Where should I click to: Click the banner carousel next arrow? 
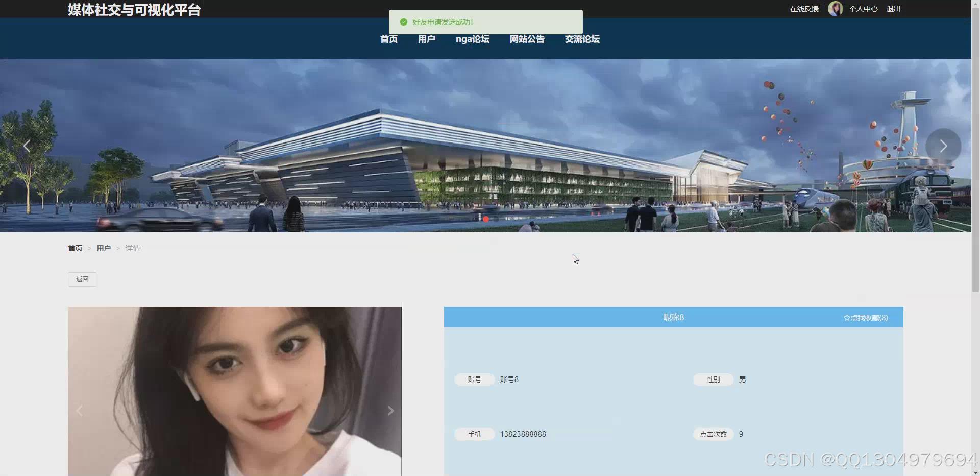coord(943,146)
